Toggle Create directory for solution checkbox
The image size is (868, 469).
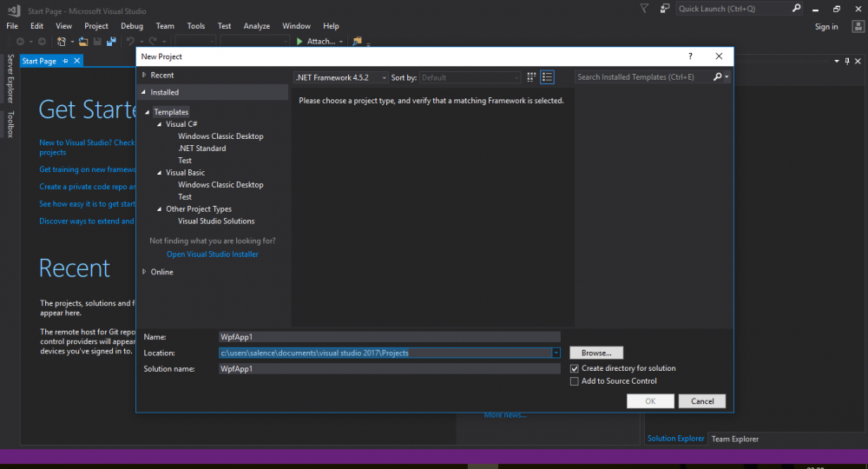point(575,369)
